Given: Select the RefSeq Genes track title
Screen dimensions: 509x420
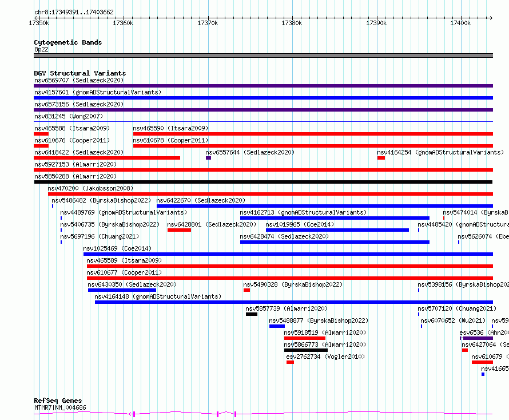Looking at the screenshot, I should (58, 401).
